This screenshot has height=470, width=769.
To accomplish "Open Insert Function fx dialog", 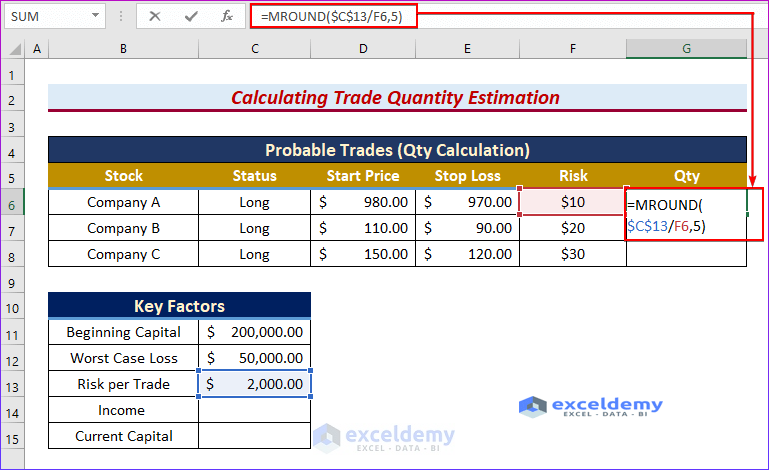I will pyautogui.click(x=227, y=16).
